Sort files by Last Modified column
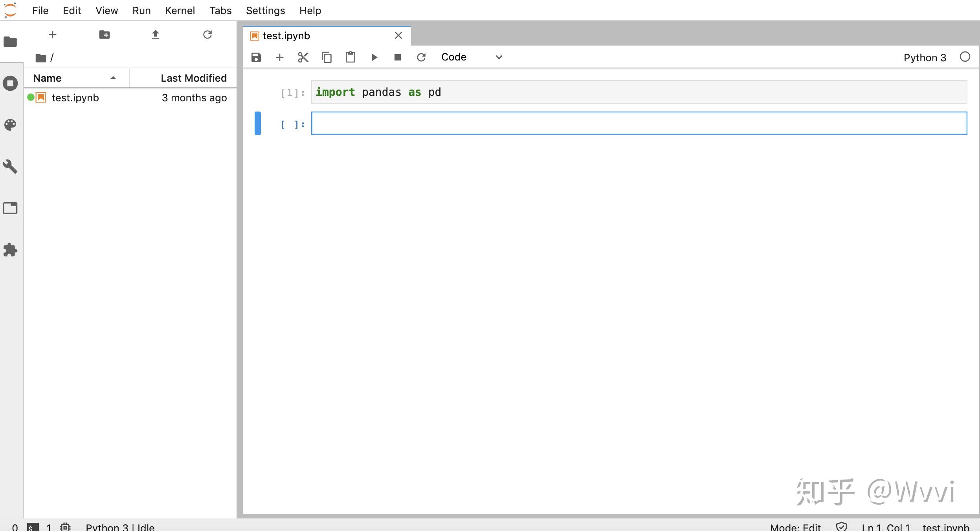Image resolution: width=980 pixels, height=531 pixels. 193,78
